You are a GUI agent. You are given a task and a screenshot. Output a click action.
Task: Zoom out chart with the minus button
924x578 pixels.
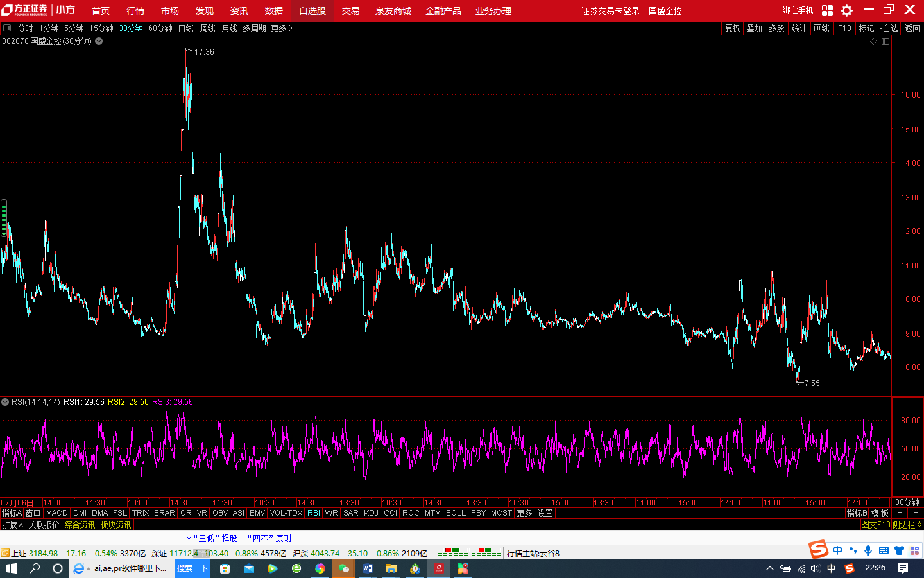pos(916,513)
